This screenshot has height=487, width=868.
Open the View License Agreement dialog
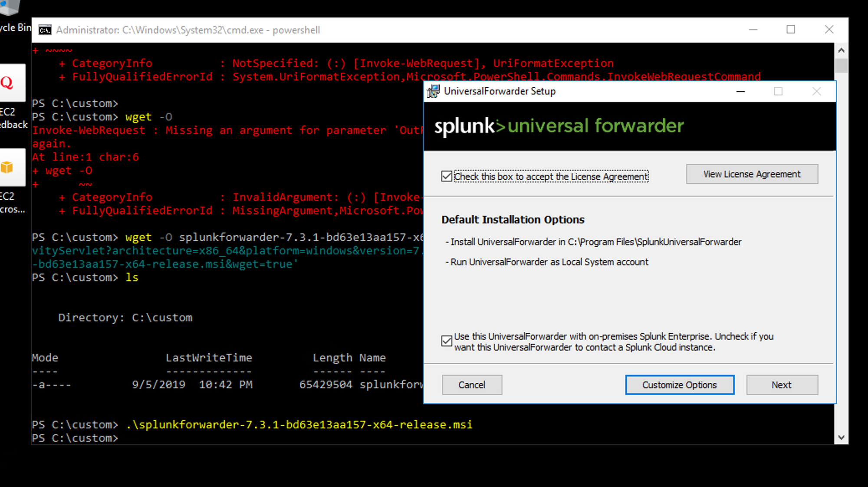tap(752, 174)
